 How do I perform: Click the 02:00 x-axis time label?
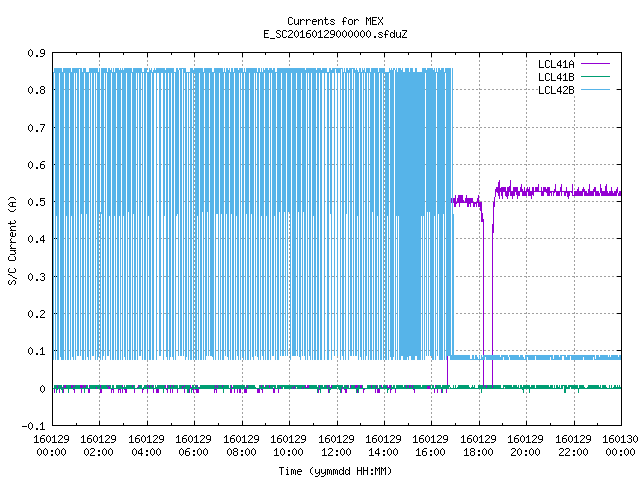coord(98,452)
